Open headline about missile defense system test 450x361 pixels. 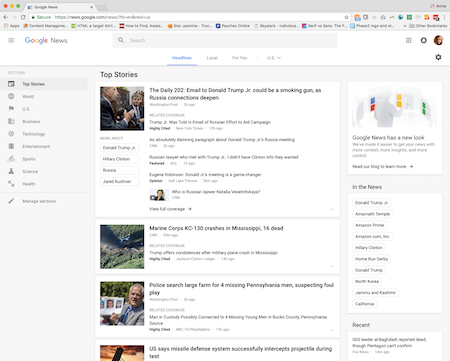click(x=240, y=352)
